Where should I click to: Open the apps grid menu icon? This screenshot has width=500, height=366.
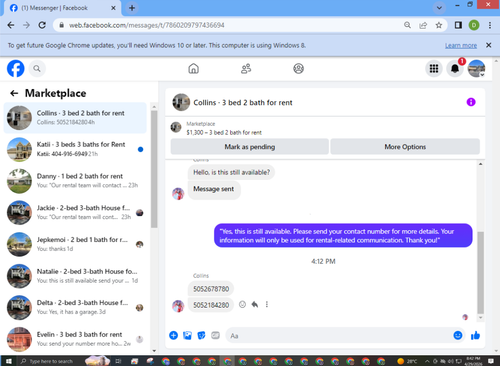click(434, 69)
